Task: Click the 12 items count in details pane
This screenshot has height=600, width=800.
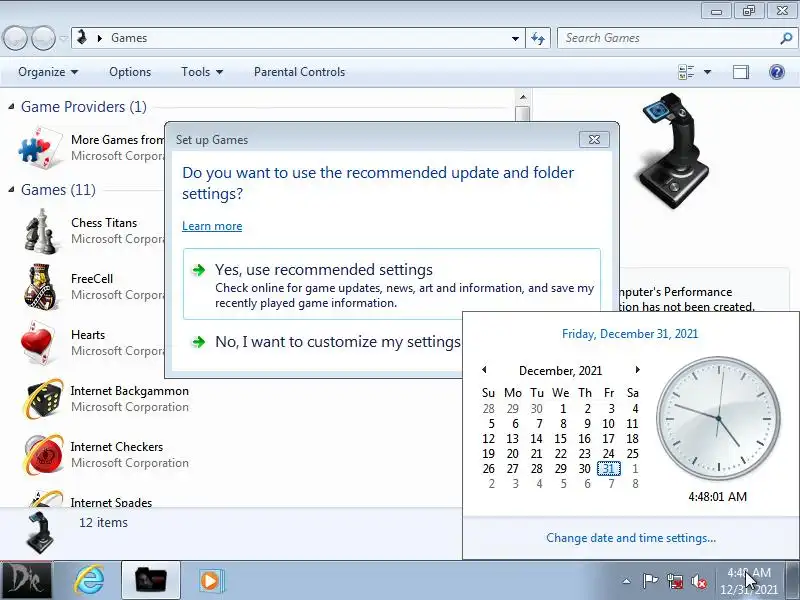Action: pos(104,522)
